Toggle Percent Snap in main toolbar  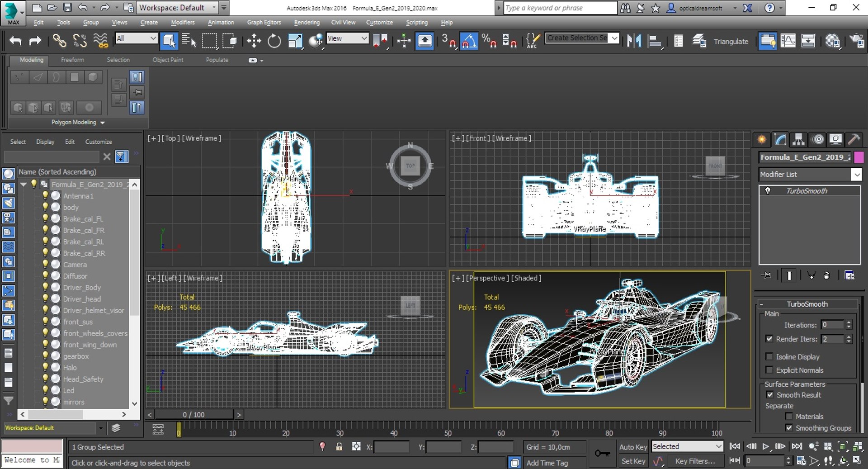tap(489, 41)
